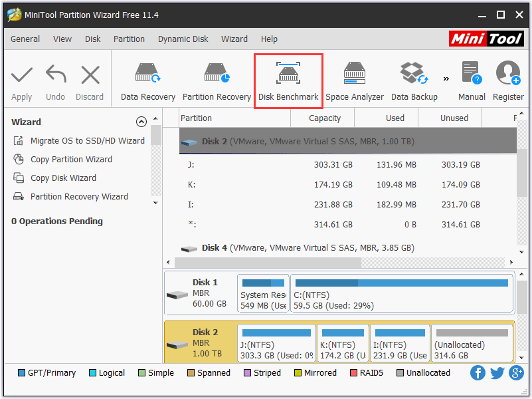Click the app icon in title bar
The height and width of the screenshot is (399, 532).
[x=14, y=15]
